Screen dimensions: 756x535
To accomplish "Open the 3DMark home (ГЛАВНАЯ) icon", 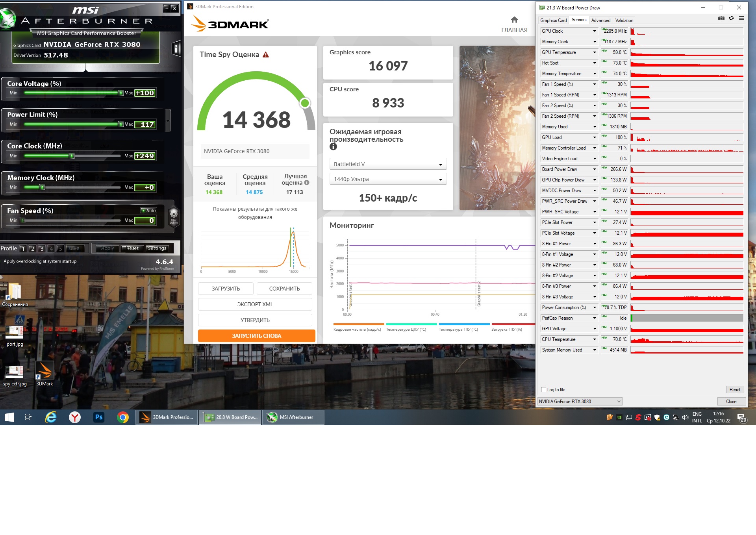I will pyautogui.click(x=514, y=20).
